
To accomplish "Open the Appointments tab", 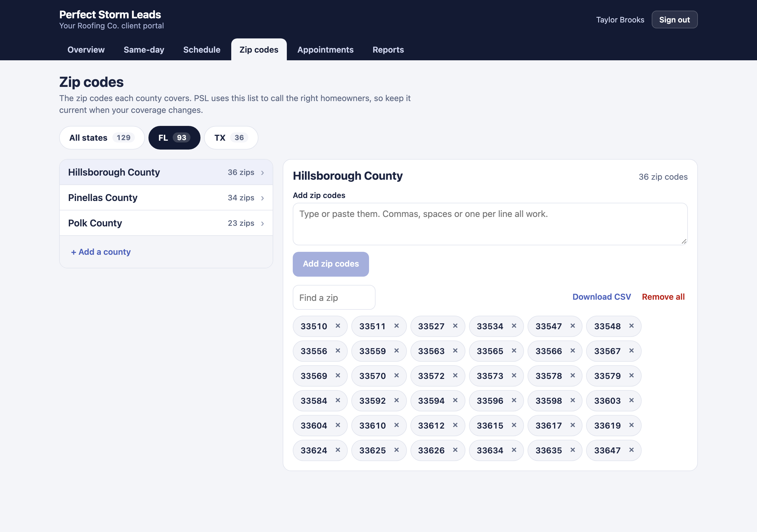I will click(325, 50).
